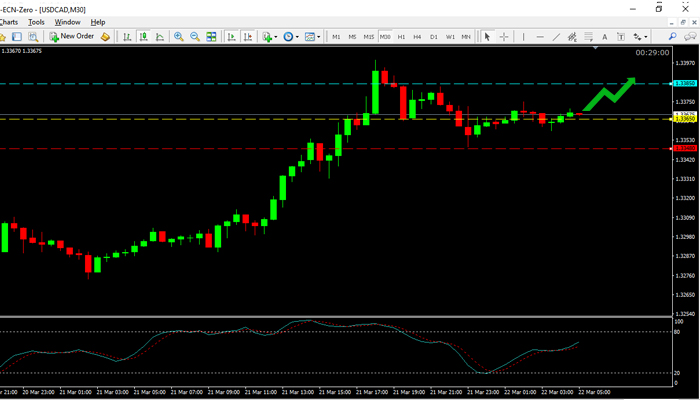
Task: Select the Fibonacci retracement tool
Action: pos(588,37)
